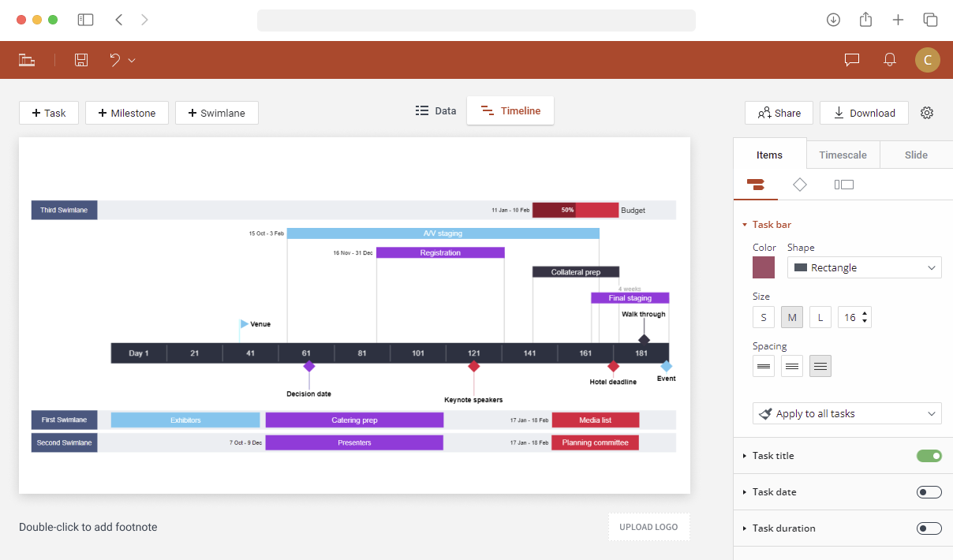Click the Share button
Viewport: 953px width, 560px height.
pyautogui.click(x=779, y=113)
